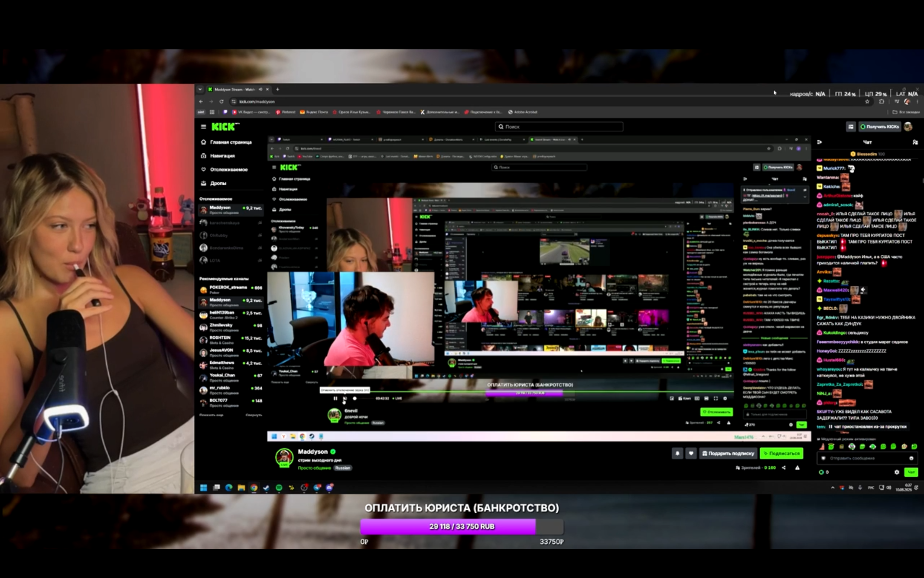Viewport: 924px width, 578px height.
Task: Open the browser apps grid shortcut
Action: [212, 112]
